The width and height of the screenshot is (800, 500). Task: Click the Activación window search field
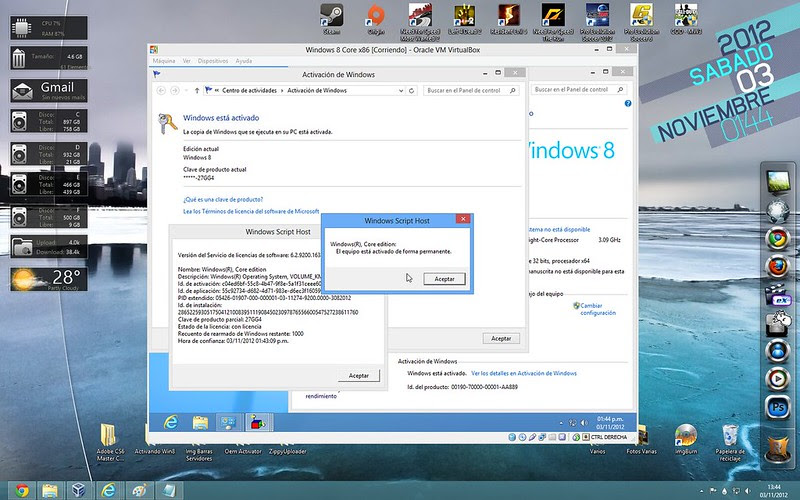click(x=471, y=91)
